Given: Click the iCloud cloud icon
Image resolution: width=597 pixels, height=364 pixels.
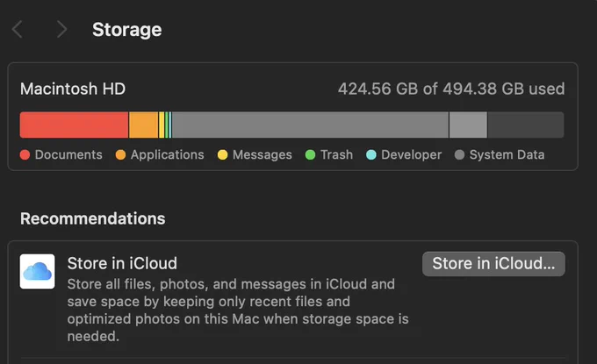Looking at the screenshot, I should [37, 272].
